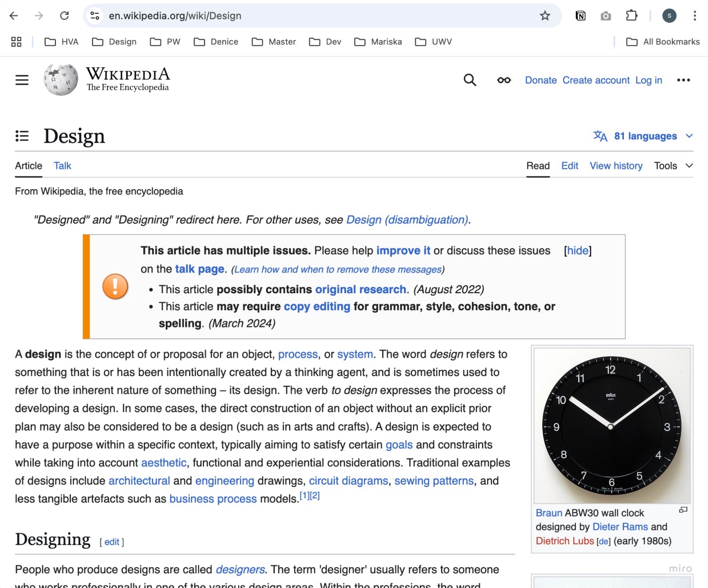Open the Master bookmarks folder
This screenshot has height=588, width=708.
(x=274, y=42)
